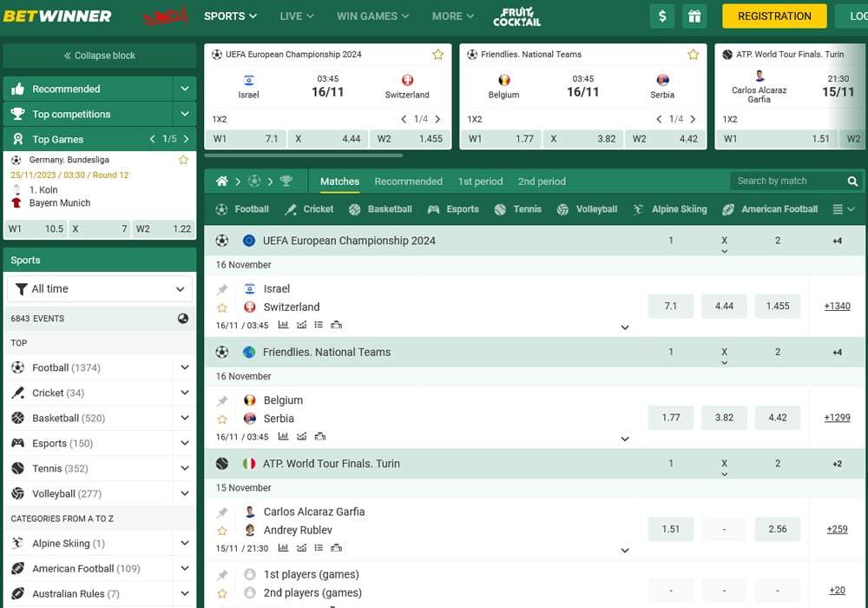Next top game arrow in Top Games
The image size is (868, 608).
(186, 139)
